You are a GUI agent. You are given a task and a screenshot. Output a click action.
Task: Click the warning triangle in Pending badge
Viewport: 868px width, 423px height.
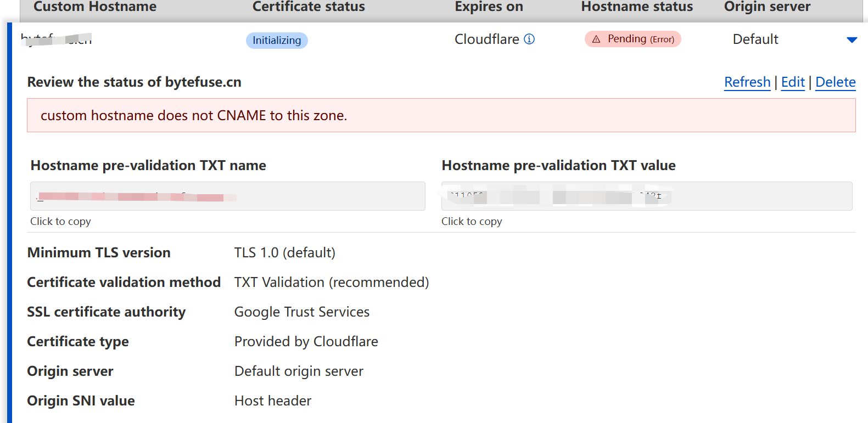596,40
